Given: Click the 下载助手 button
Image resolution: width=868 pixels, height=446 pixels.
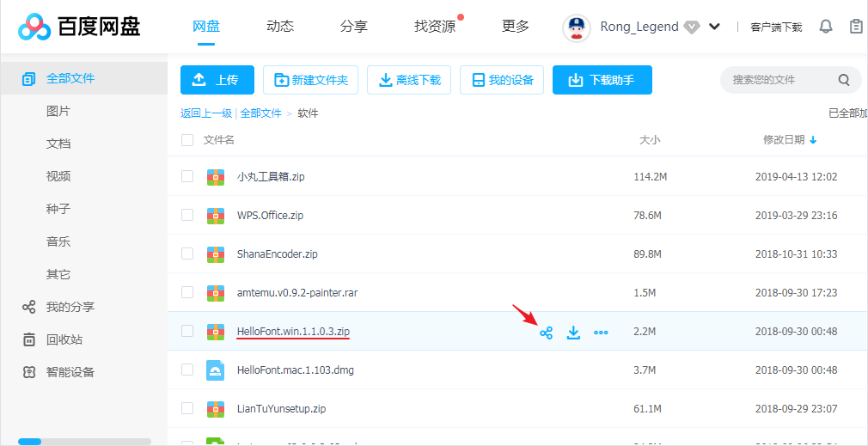Looking at the screenshot, I should [x=602, y=80].
